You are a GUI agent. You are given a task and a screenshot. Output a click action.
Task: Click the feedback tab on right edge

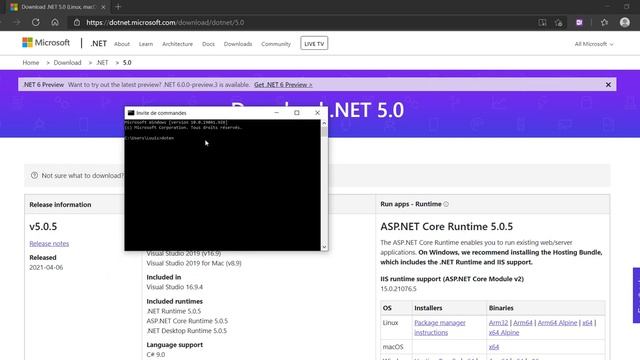tap(637, 295)
